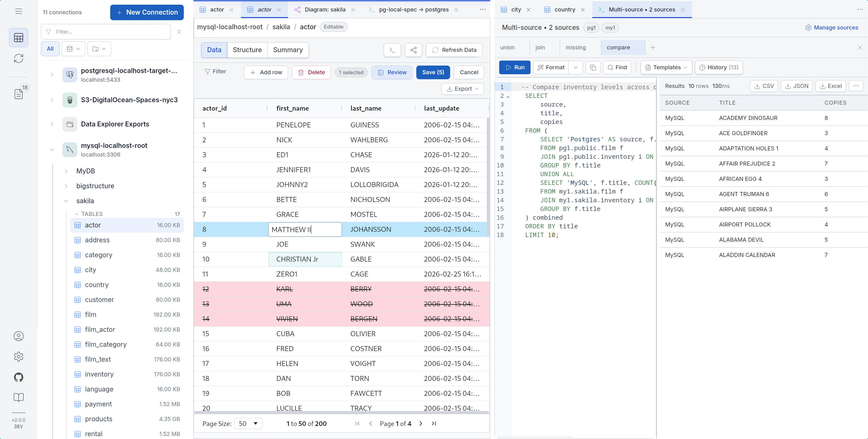
Task: Open the GitHub icon in the sidebar
Action: click(x=19, y=377)
